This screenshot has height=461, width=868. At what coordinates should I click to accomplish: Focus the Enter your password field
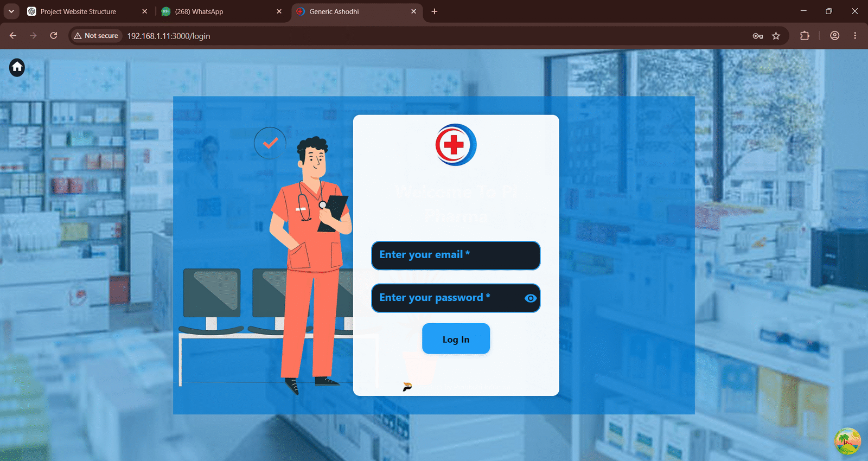[x=456, y=298]
